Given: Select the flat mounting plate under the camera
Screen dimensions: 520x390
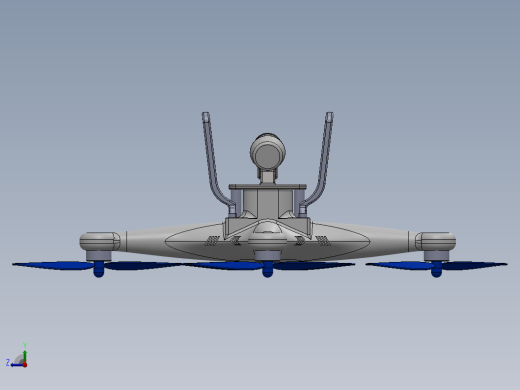Looking at the screenshot, I should pos(268,187).
